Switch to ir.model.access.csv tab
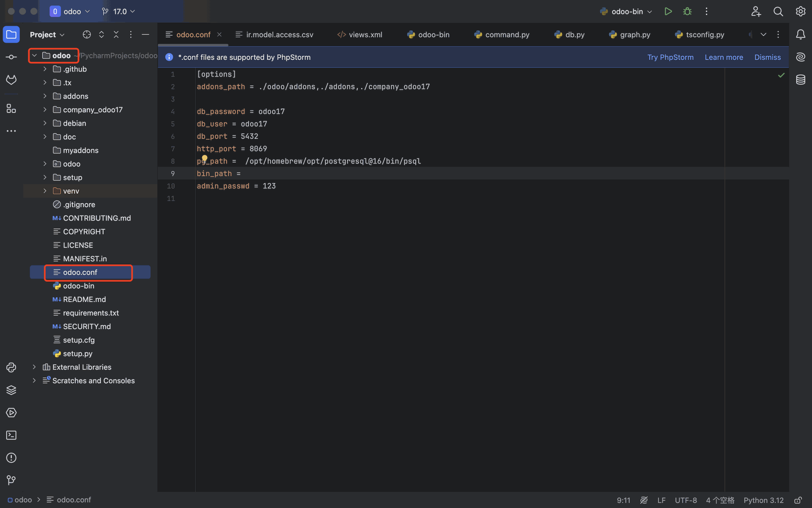This screenshot has width=812, height=508. (274, 35)
